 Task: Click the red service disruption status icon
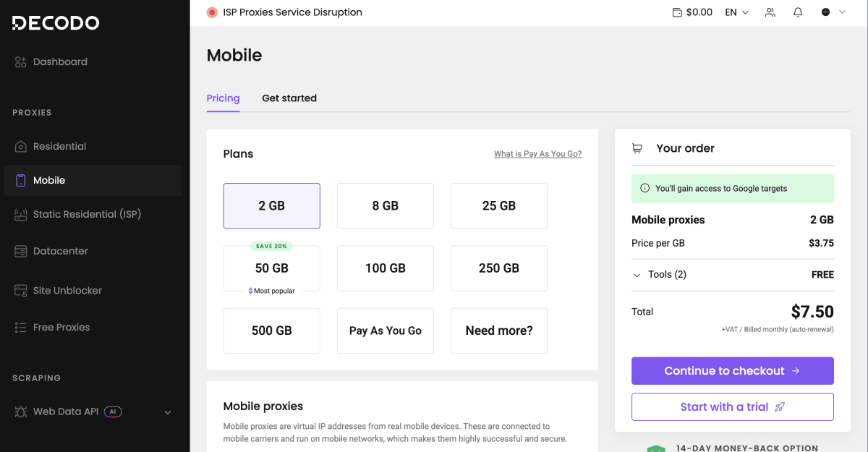click(x=212, y=12)
